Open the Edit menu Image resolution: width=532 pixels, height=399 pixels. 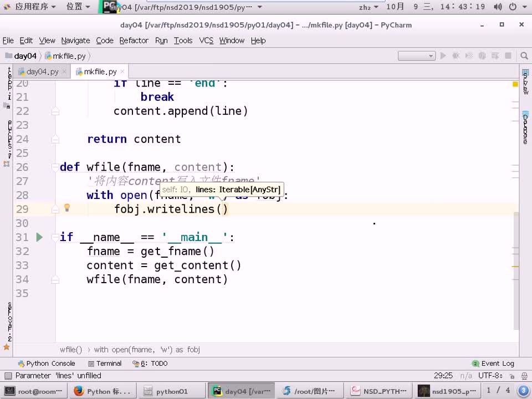click(26, 40)
